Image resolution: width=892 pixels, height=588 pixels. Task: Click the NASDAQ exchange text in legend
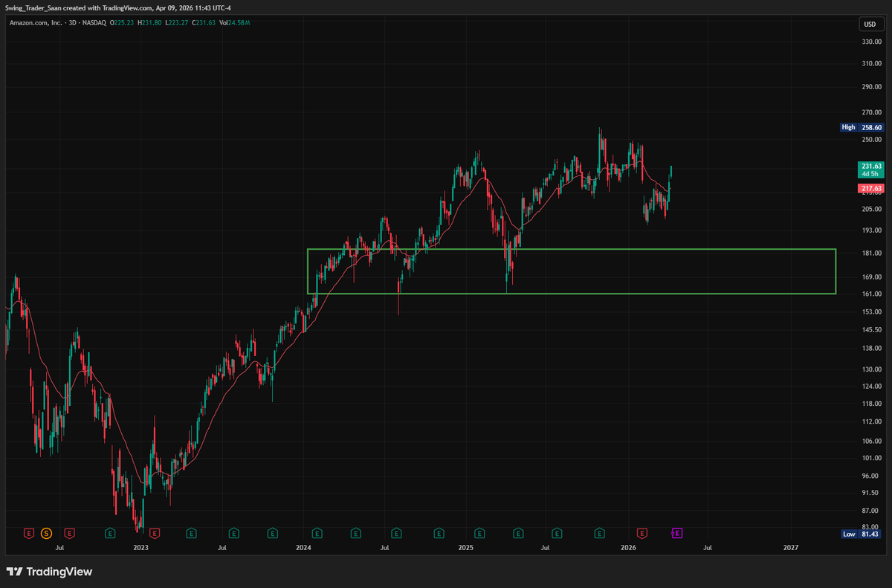(x=94, y=23)
